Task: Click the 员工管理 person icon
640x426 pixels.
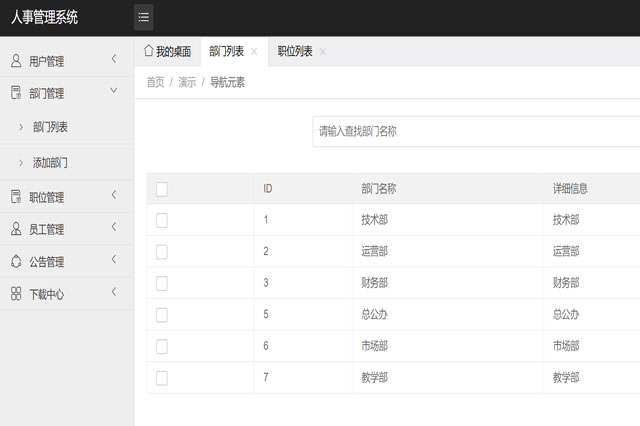Action: click(x=16, y=229)
